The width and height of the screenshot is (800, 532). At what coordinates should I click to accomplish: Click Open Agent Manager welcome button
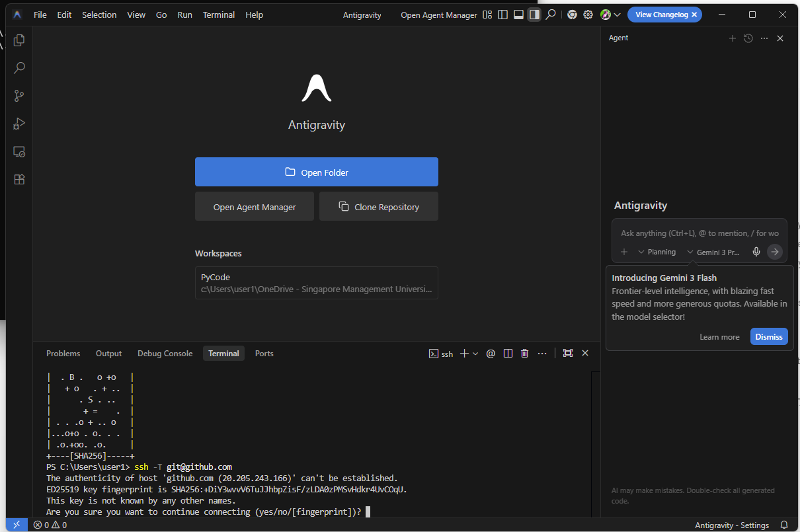click(255, 207)
